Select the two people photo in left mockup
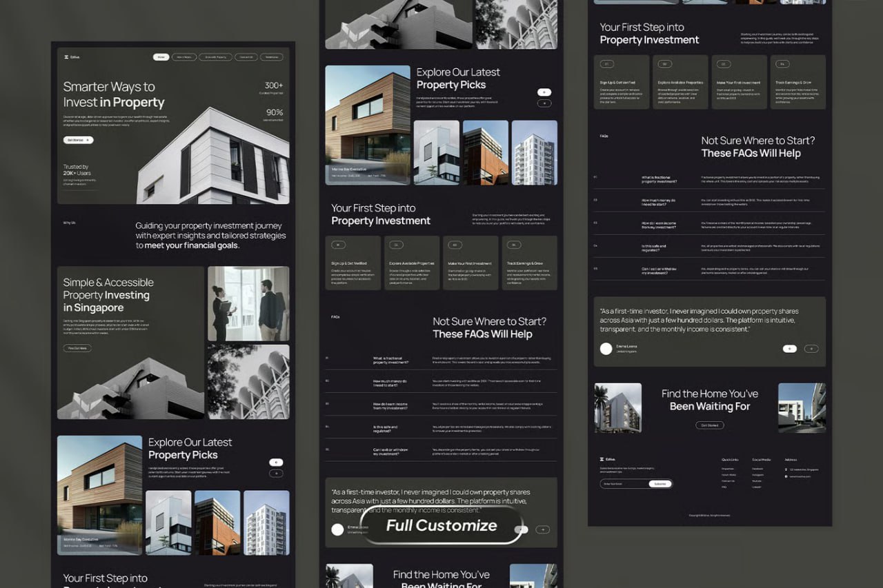 [248, 304]
